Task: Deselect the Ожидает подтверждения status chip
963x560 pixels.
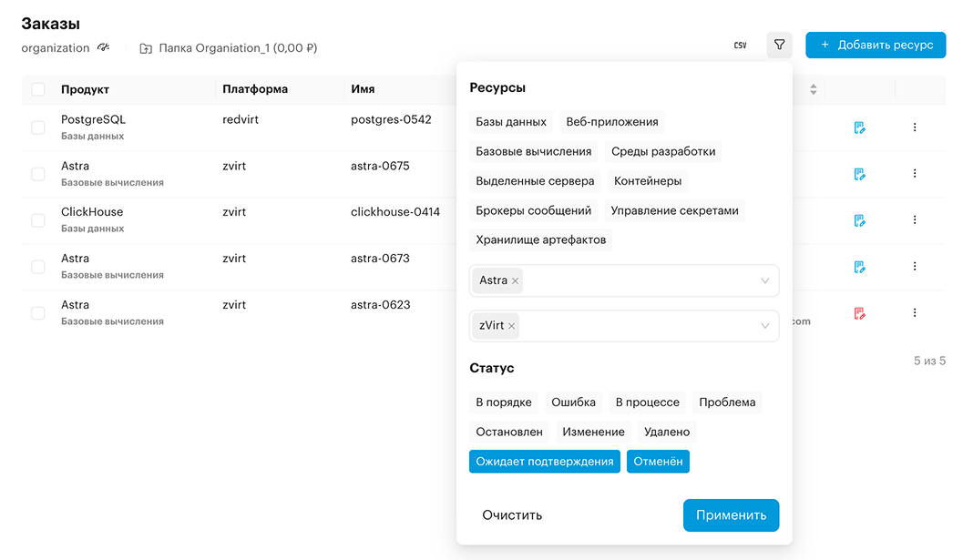Action: coord(544,462)
